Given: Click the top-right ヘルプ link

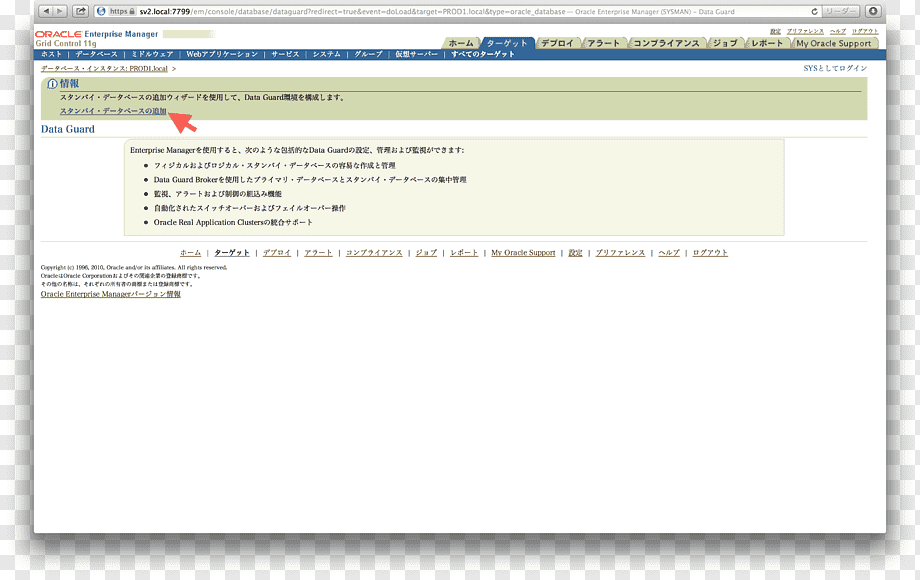Looking at the screenshot, I should click(x=838, y=31).
